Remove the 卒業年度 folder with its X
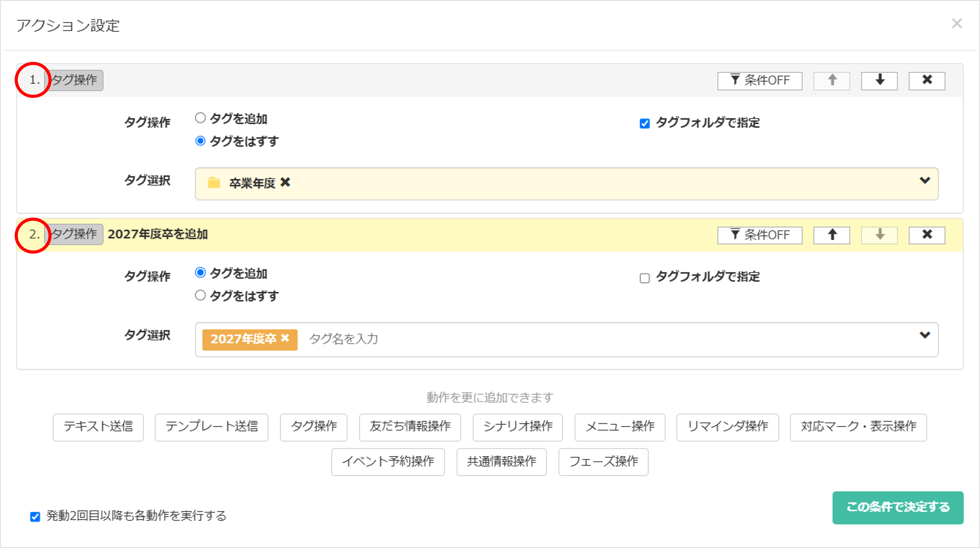 (x=285, y=182)
